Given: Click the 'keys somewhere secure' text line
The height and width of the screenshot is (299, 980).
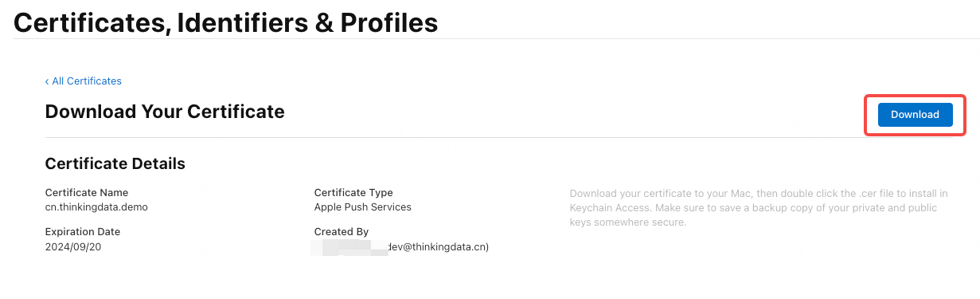Looking at the screenshot, I should tap(628, 222).
